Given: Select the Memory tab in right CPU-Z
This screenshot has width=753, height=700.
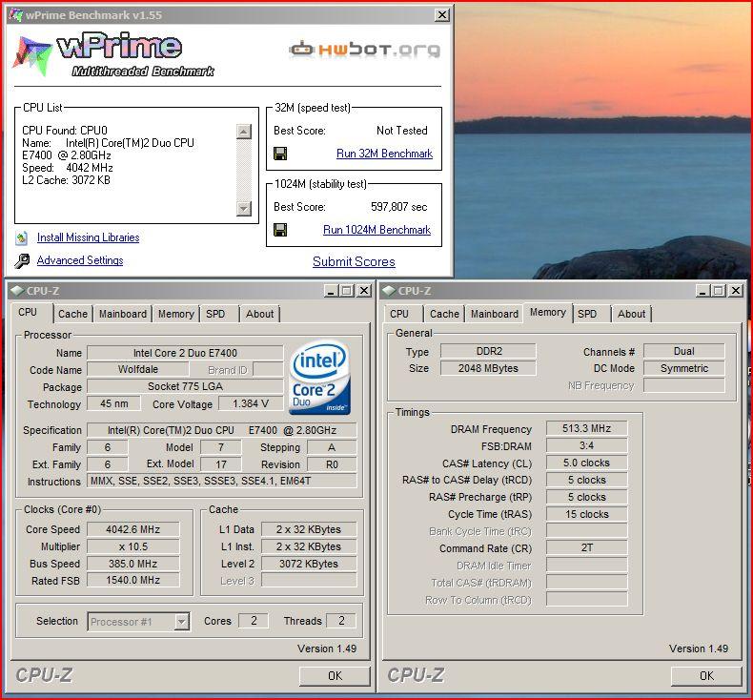Looking at the screenshot, I should pyautogui.click(x=547, y=312).
